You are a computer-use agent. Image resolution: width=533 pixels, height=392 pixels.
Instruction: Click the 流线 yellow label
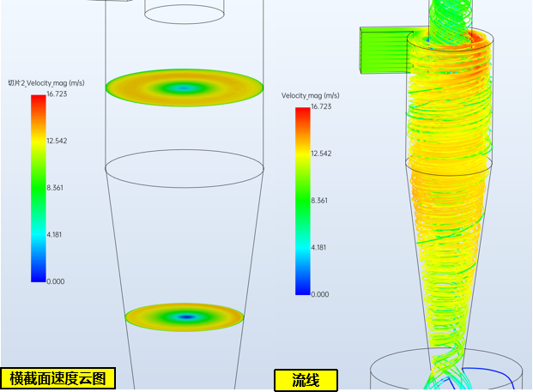[x=306, y=379]
